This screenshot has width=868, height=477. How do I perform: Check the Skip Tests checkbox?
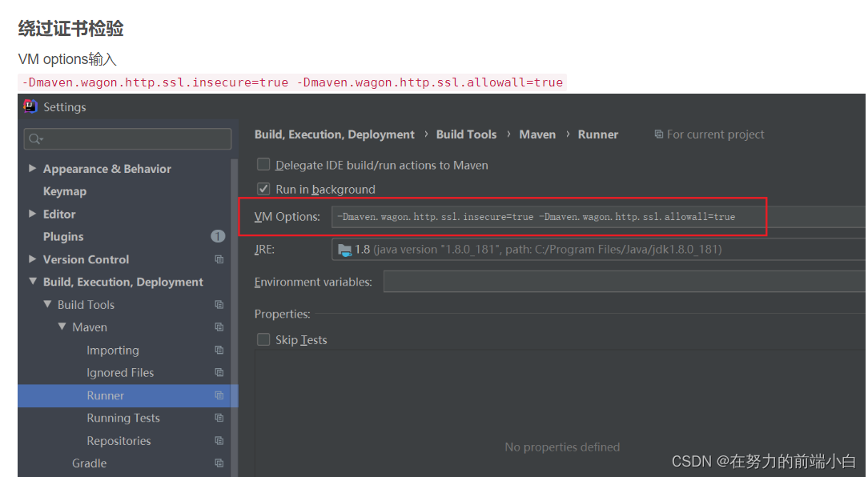click(263, 339)
